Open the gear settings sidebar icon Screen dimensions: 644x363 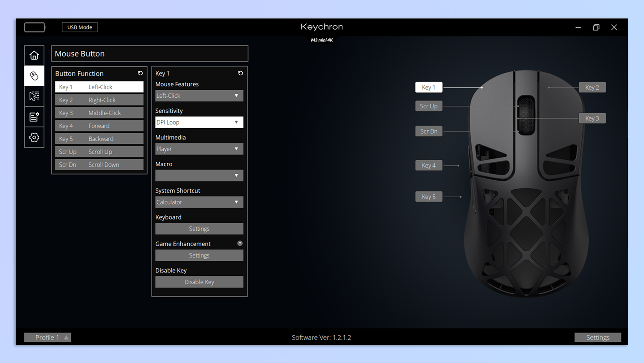click(34, 137)
